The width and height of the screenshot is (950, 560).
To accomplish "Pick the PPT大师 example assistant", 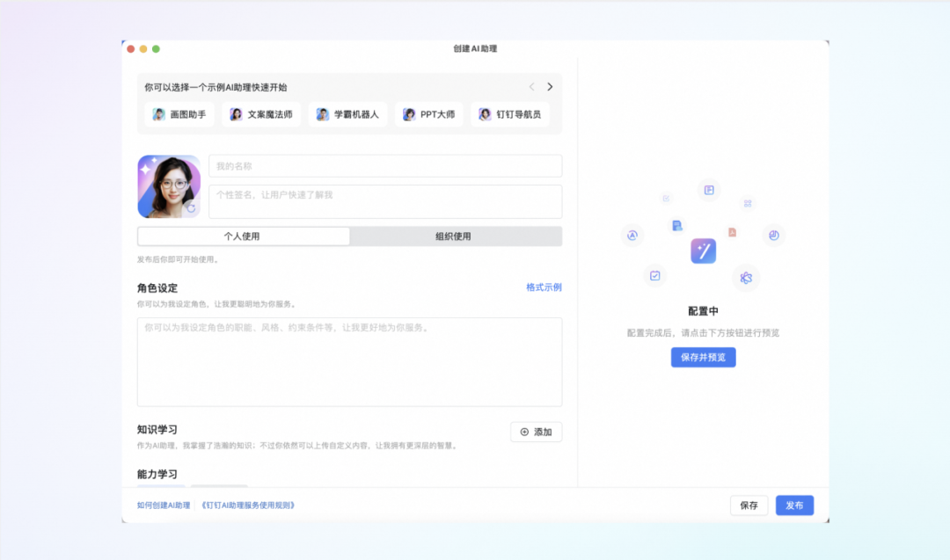I will click(x=429, y=114).
